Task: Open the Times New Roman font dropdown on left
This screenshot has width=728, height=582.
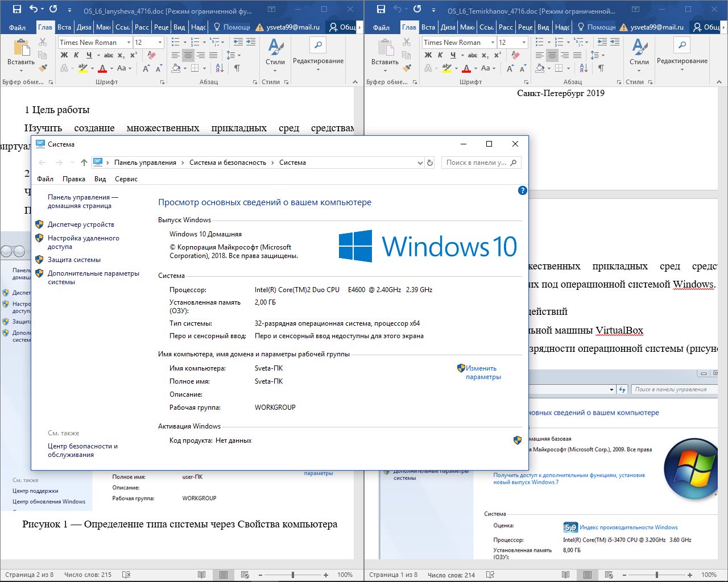Action: [x=129, y=43]
